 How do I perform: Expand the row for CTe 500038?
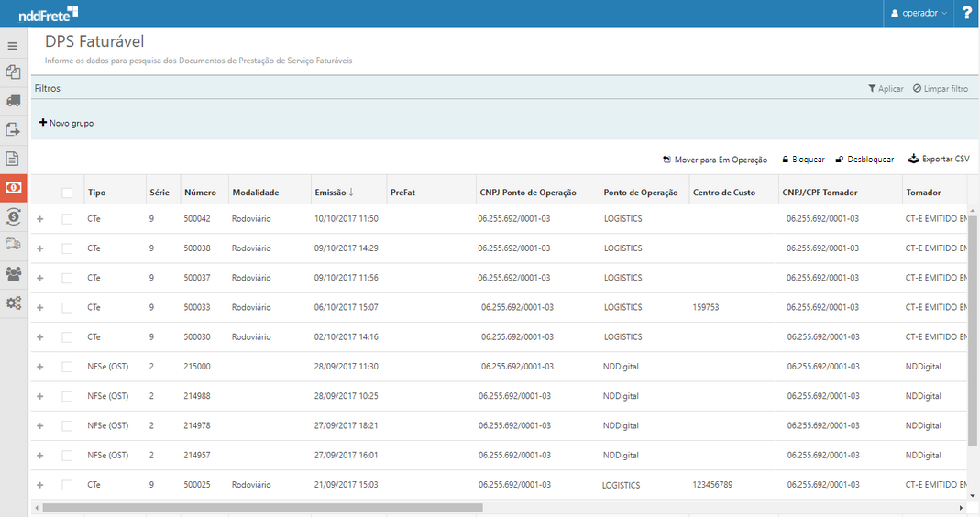coord(39,248)
